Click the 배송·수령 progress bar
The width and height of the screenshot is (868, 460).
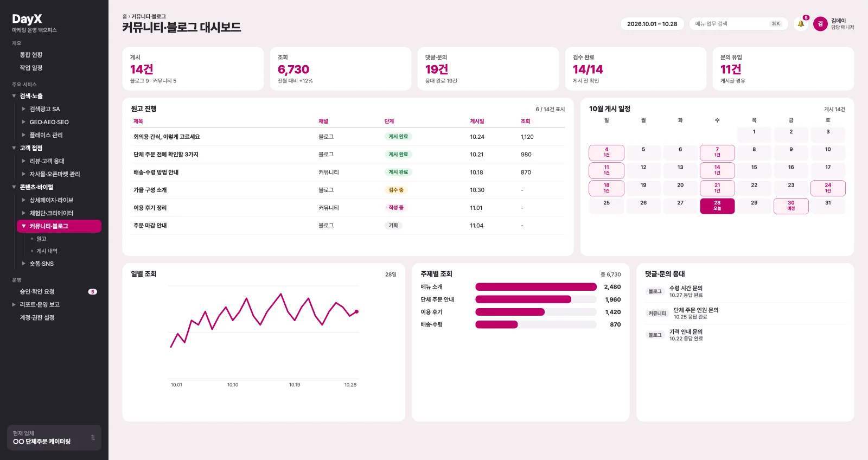[536, 324]
